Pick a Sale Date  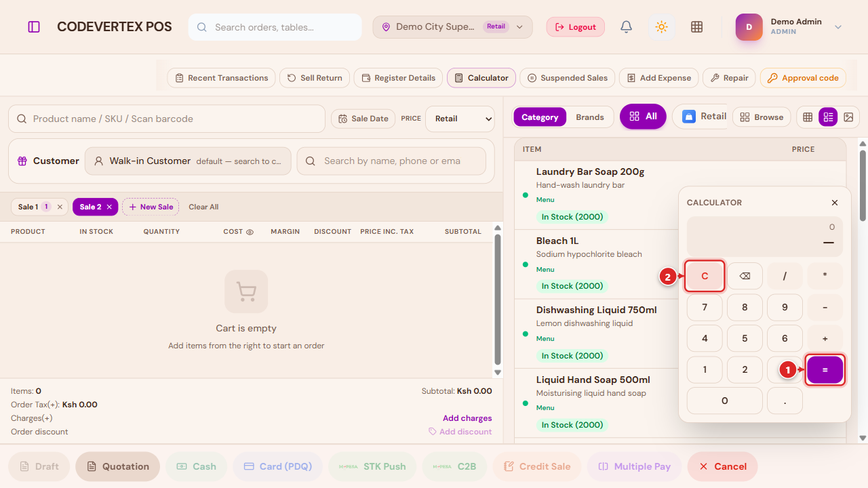(363, 119)
